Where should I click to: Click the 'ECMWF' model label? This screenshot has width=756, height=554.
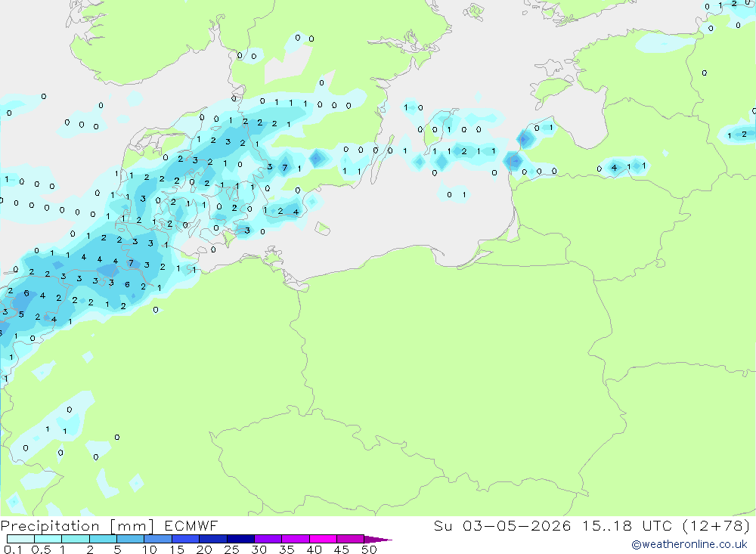click(191, 526)
